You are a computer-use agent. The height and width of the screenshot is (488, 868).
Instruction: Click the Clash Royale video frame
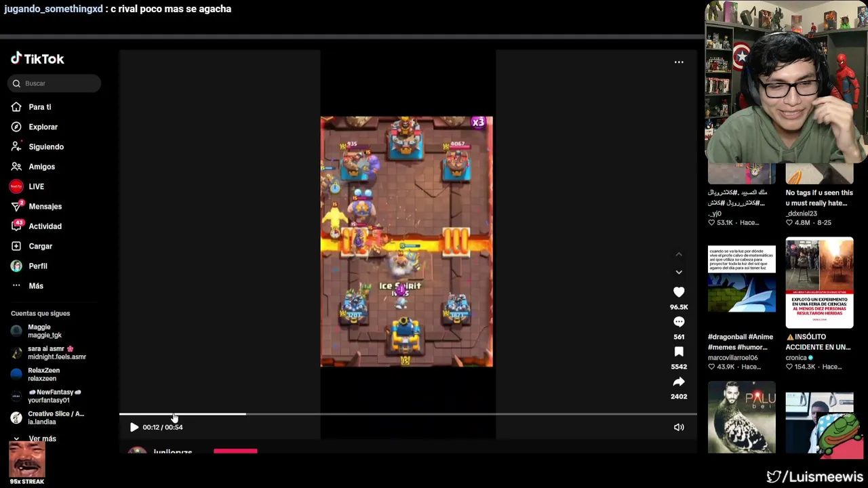[x=407, y=241]
